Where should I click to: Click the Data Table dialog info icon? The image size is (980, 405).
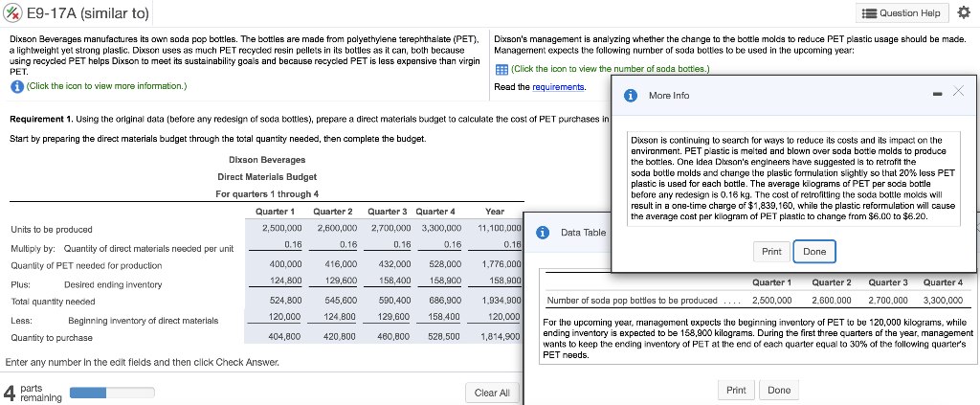[544, 233]
